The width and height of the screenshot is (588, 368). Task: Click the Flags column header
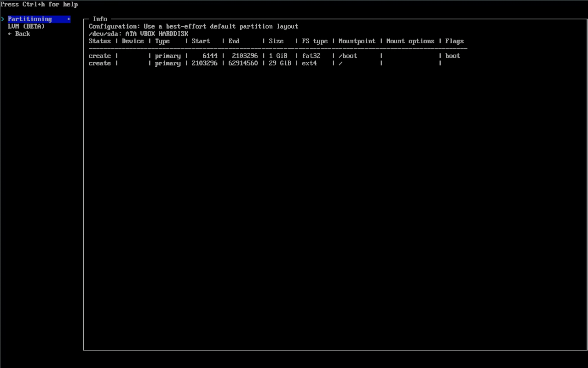pyautogui.click(x=455, y=41)
